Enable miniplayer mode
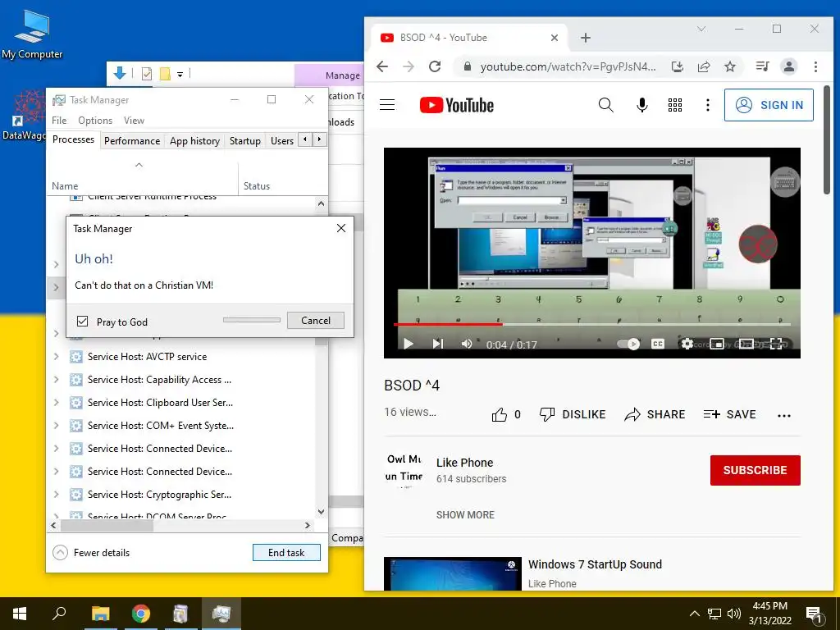 coord(717,344)
